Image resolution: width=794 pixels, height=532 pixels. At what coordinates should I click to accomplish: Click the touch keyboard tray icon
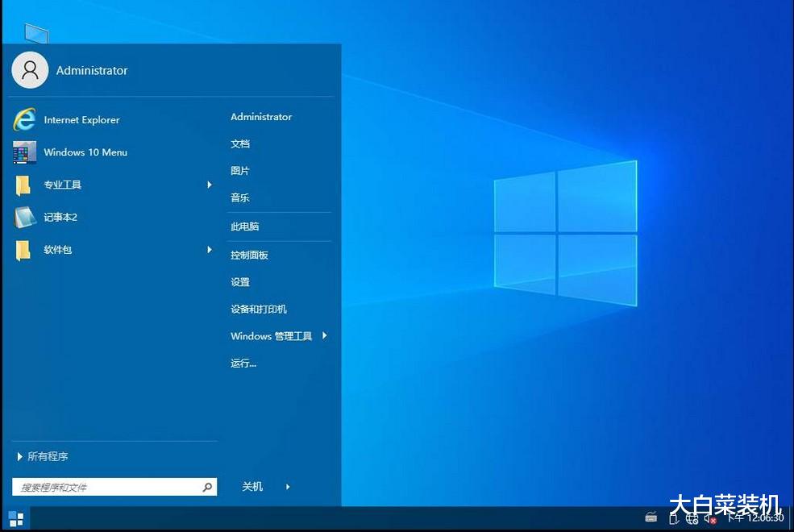pyautogui.click(x=651, y=517)
